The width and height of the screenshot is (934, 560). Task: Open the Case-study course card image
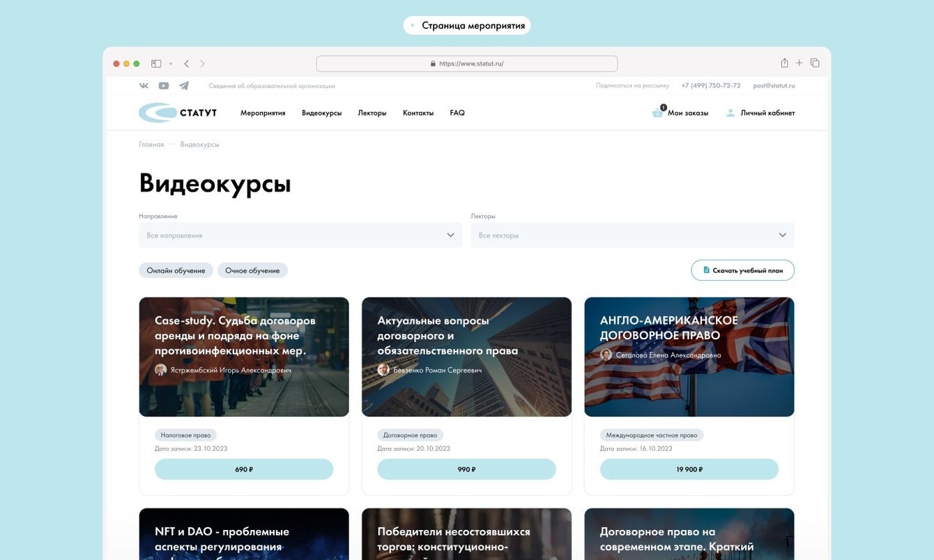pyautogui.click(x=244, y=357)
